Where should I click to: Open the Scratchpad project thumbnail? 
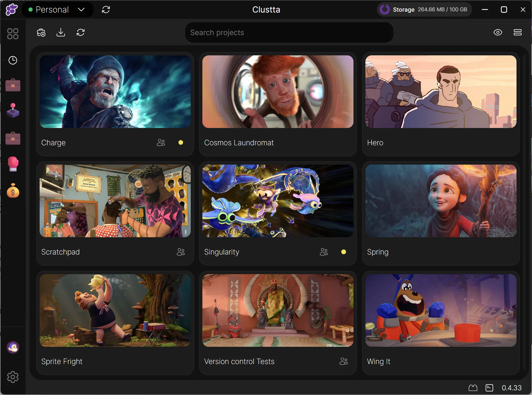[x=115, y=201]
